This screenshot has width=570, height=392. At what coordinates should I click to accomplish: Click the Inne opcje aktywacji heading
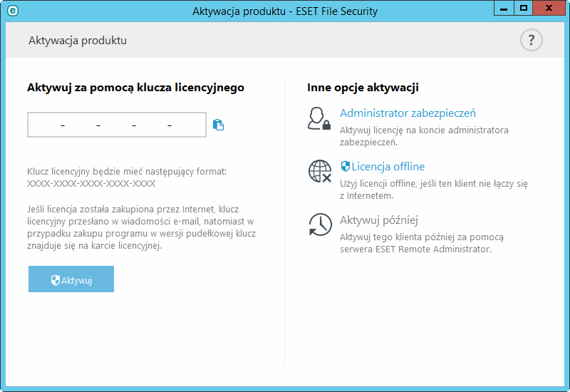tap(363, 88)
